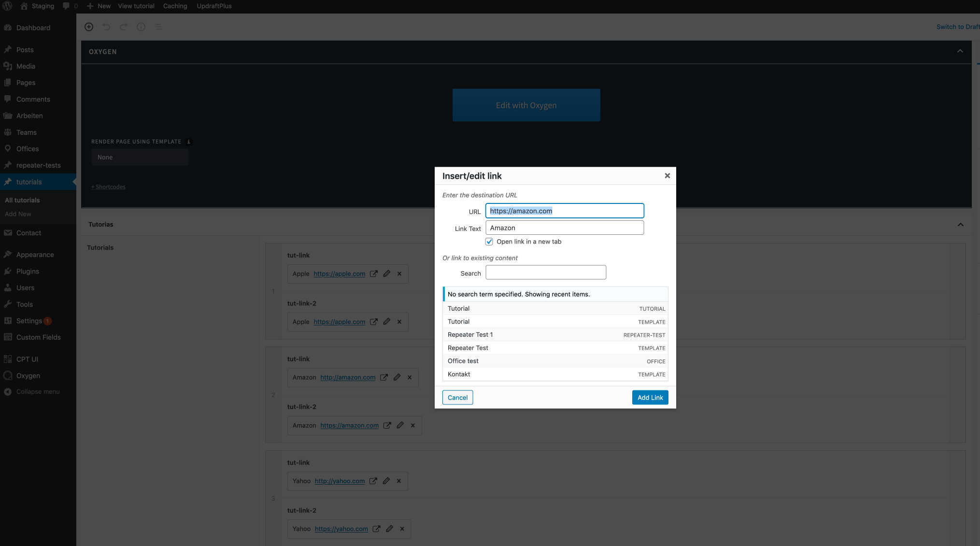Viewport: 980px width, 546px height.
Task: Remove the Apple tut-link
Action: tap(399, 274)
